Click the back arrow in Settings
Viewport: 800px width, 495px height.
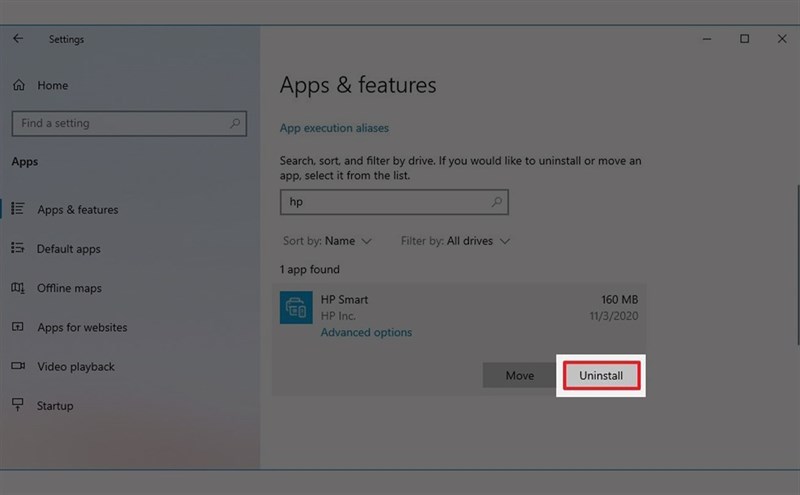pos(18,39)
